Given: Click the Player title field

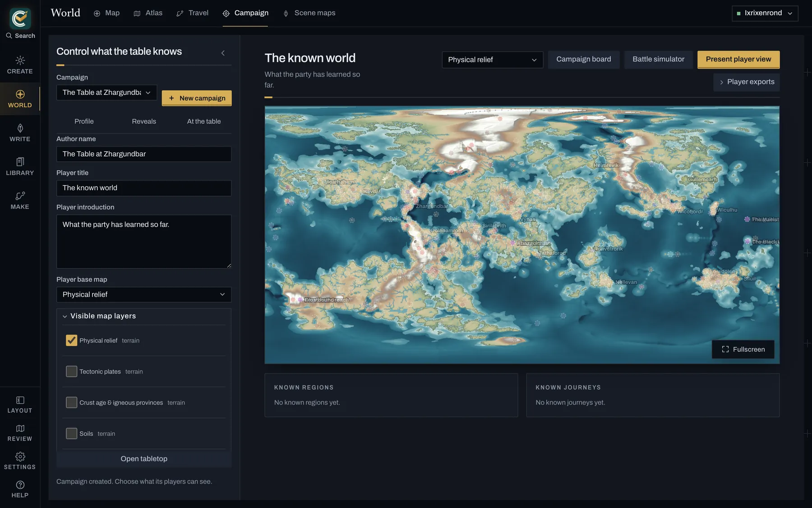Looking at the screenshot, I should [x=144, y=188].
